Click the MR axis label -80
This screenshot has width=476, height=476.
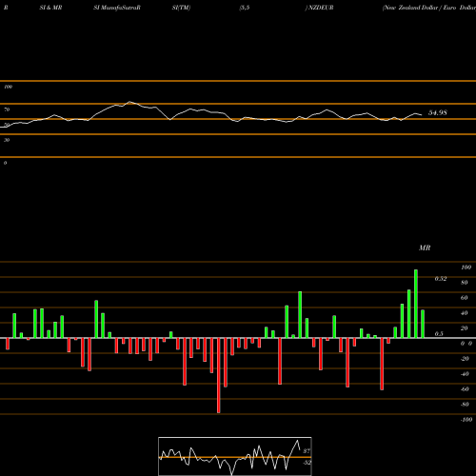[x=465, y=405]
